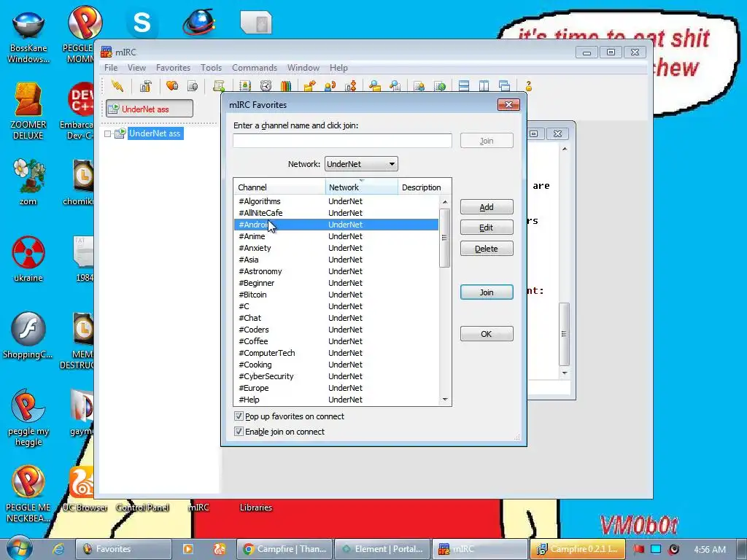Click the Delete button
The height and width of the screenshot is (560, 747).
point(487,249)
